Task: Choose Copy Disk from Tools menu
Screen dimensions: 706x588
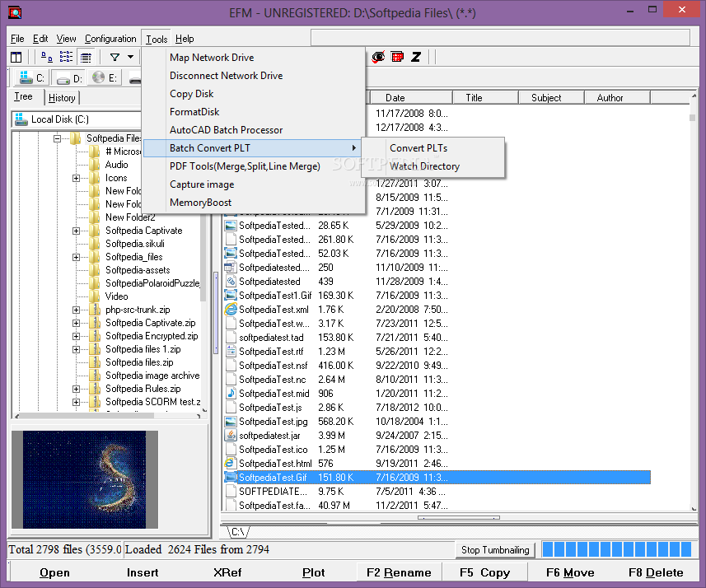Action: [253, 94]
